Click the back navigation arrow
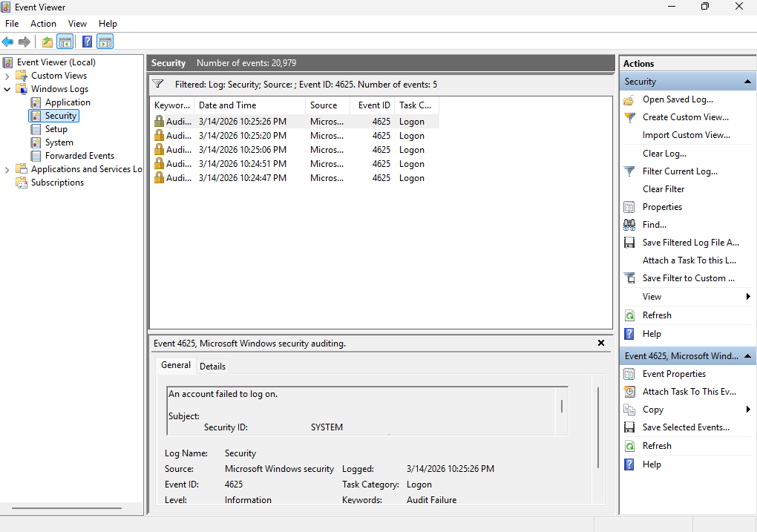 point(7,42)
